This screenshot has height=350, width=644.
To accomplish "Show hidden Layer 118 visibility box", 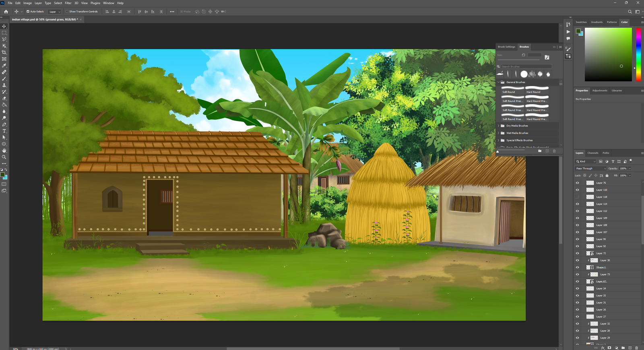I will pyautogui.click(x=577, y=197).
